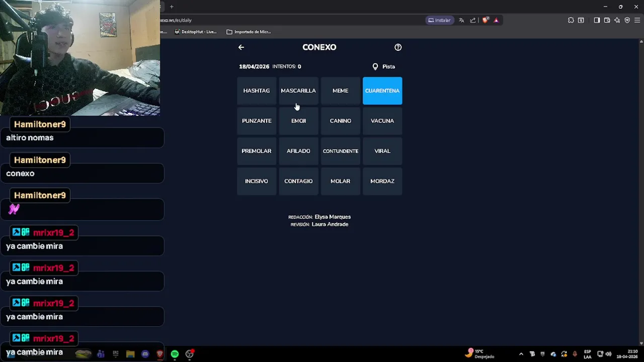644x362 pixels.
Task: Select the MOLAR word tile
Action: [340, 181]
